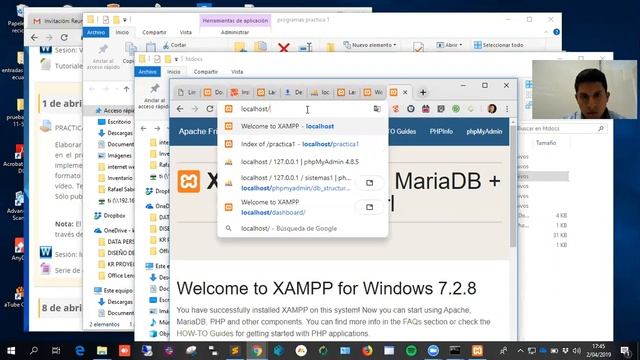Expand the Nuevo elemento dropdown
Screen dimensions: 640x360
pyautogui.click(x=370, y=45)
